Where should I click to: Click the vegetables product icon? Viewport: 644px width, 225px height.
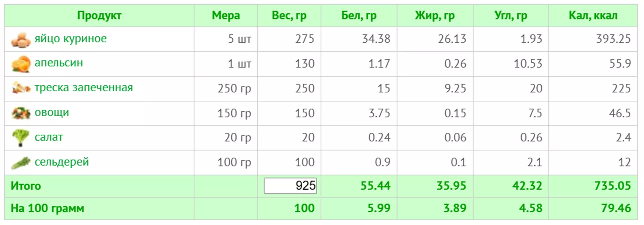[x=21, y=113]
